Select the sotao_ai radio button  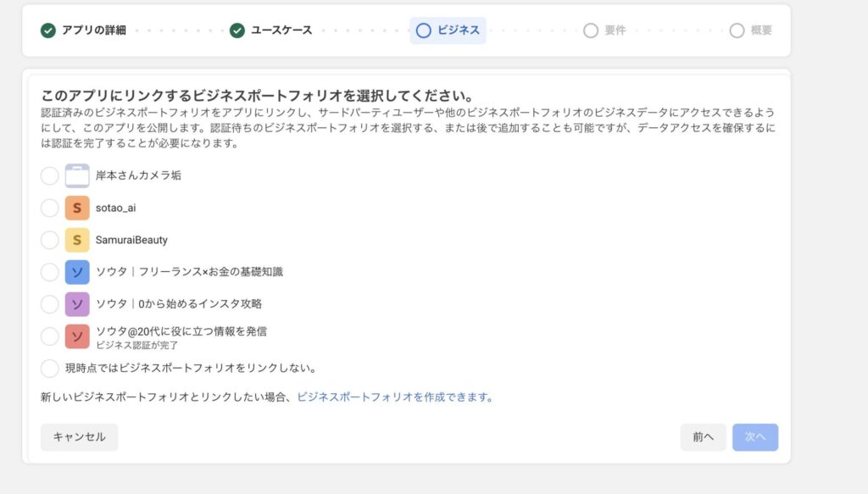pos(50,208)
